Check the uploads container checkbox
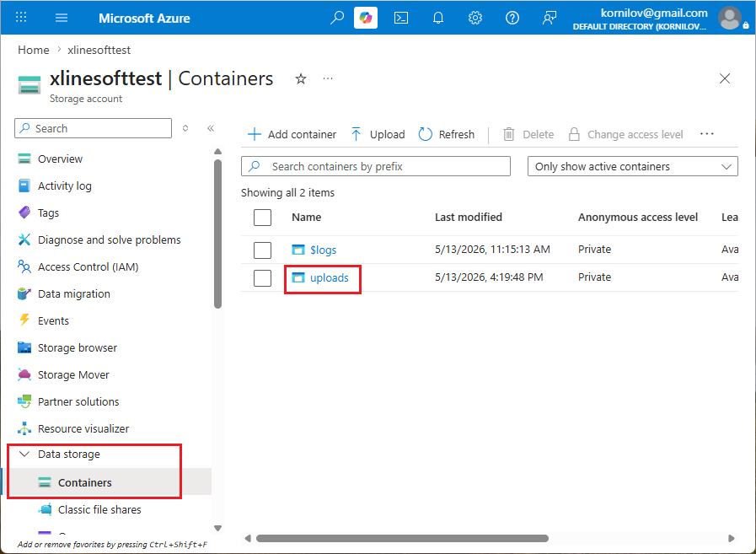The width and height of the screenshot is (756, 554). (262, 278)
